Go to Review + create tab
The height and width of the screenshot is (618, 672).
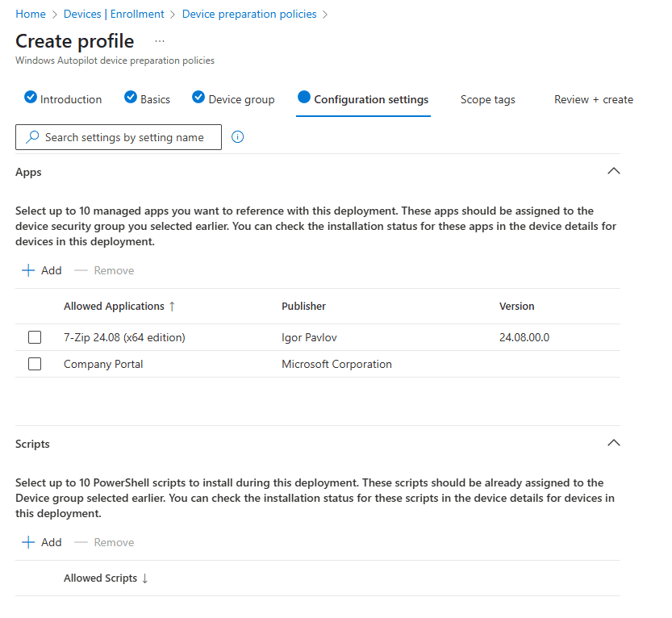(593, 100)
